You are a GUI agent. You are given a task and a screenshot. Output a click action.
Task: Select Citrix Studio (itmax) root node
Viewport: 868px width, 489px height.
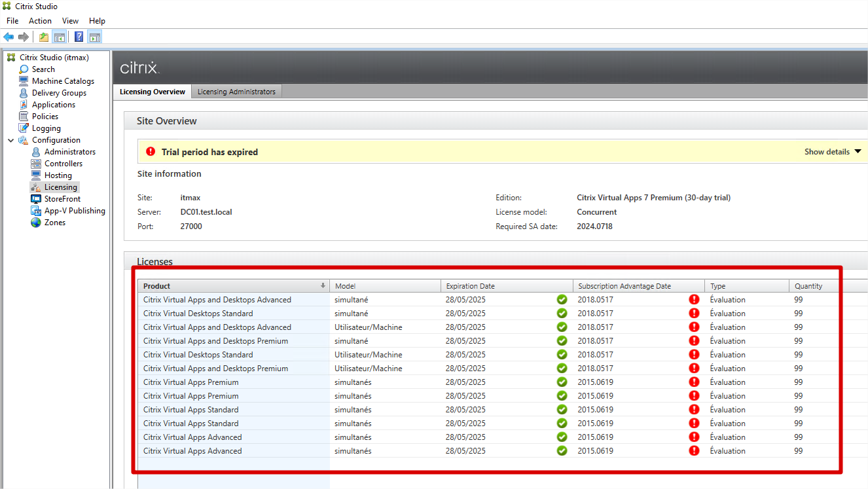[x=54, y=58]
